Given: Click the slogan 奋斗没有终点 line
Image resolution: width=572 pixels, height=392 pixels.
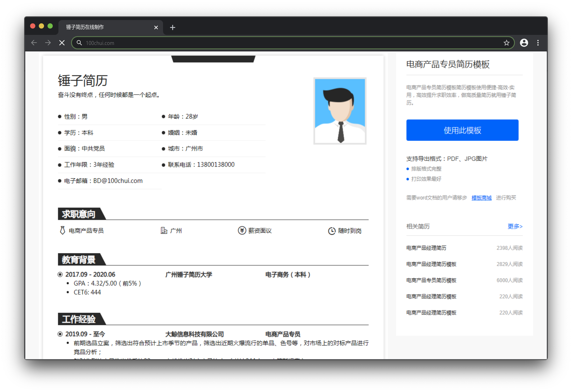Looking at the screenshot, I should click(109, 95).
